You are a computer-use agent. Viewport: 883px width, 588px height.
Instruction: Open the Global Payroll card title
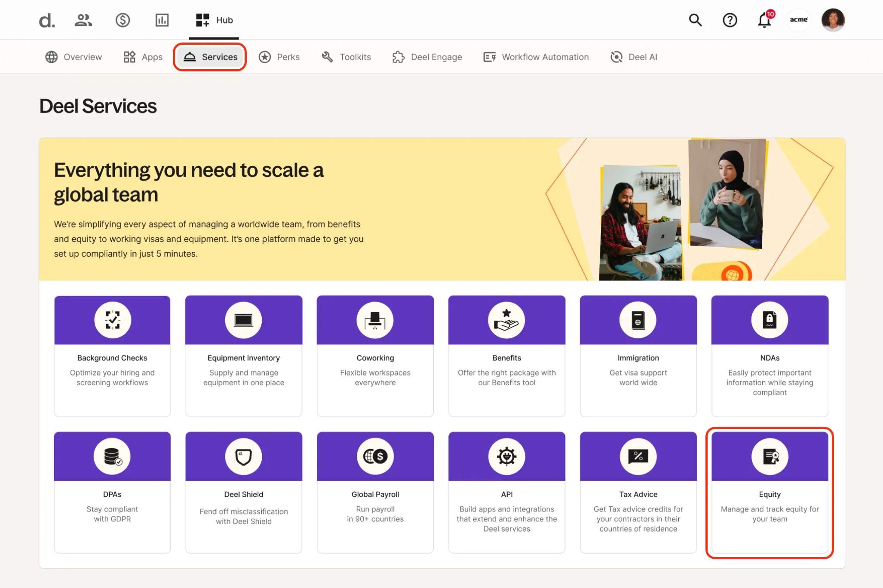point(375,494)
